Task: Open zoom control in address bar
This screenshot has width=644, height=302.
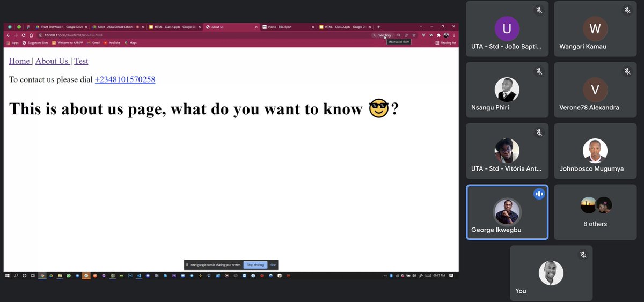Action: coord(399,35)
